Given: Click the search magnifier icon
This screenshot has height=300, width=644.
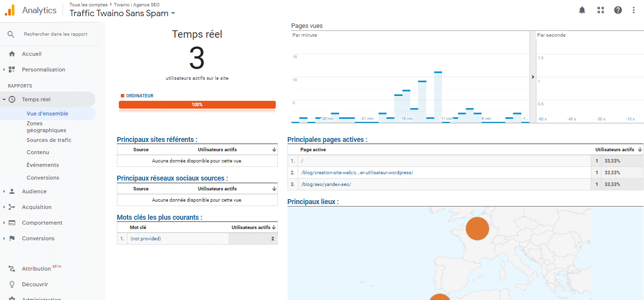Looking at the screenshot, I should coord(11,34).
